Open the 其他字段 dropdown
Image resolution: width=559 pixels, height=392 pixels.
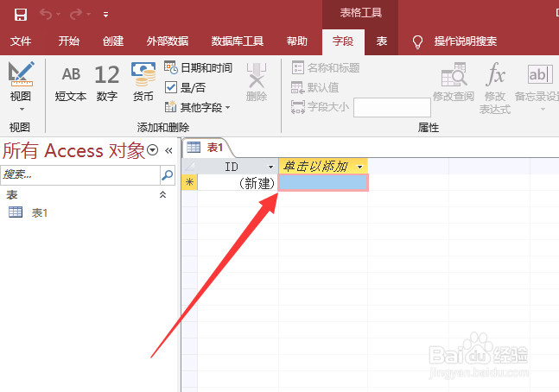coord(197,107)
